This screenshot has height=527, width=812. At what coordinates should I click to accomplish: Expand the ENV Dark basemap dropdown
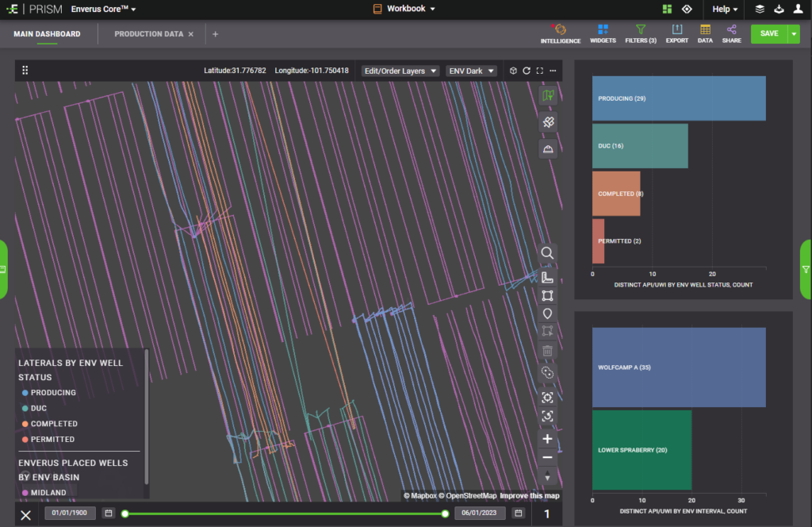(x=470, y=71)
